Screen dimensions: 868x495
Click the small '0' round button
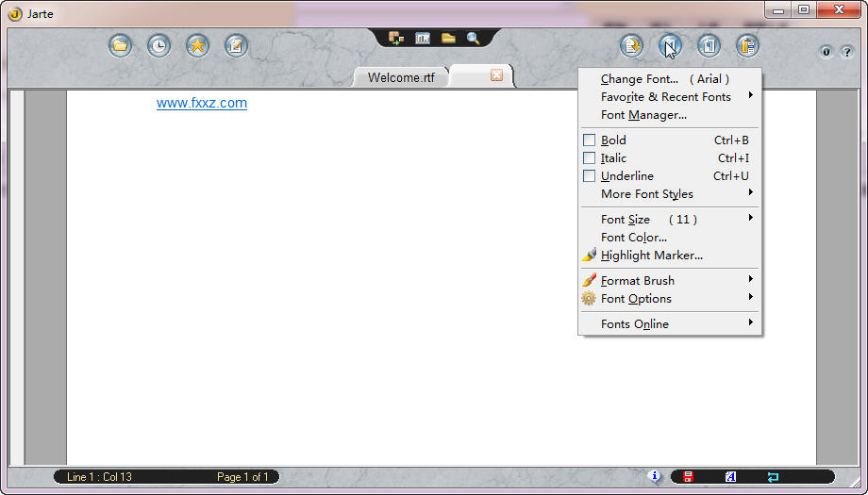pyautogui.click(x=826, y=52)
